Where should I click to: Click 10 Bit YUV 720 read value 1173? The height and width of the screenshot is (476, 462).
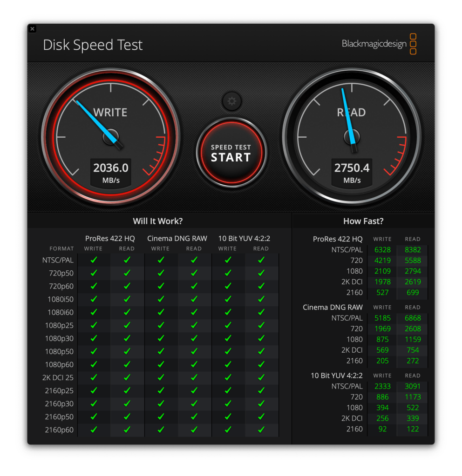[413, 397]
